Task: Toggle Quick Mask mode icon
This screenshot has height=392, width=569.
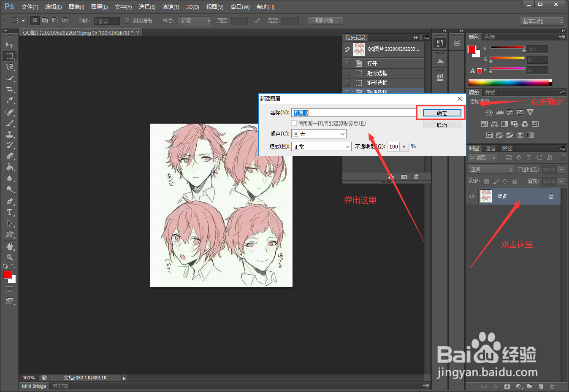Action: pos(9,289)
